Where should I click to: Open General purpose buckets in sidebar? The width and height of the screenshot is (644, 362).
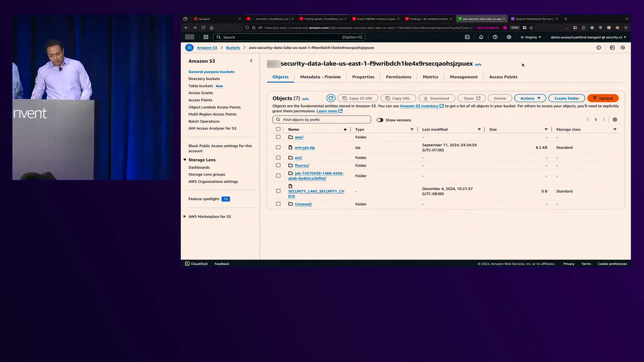pyautogui.click(x=211, y=72)
